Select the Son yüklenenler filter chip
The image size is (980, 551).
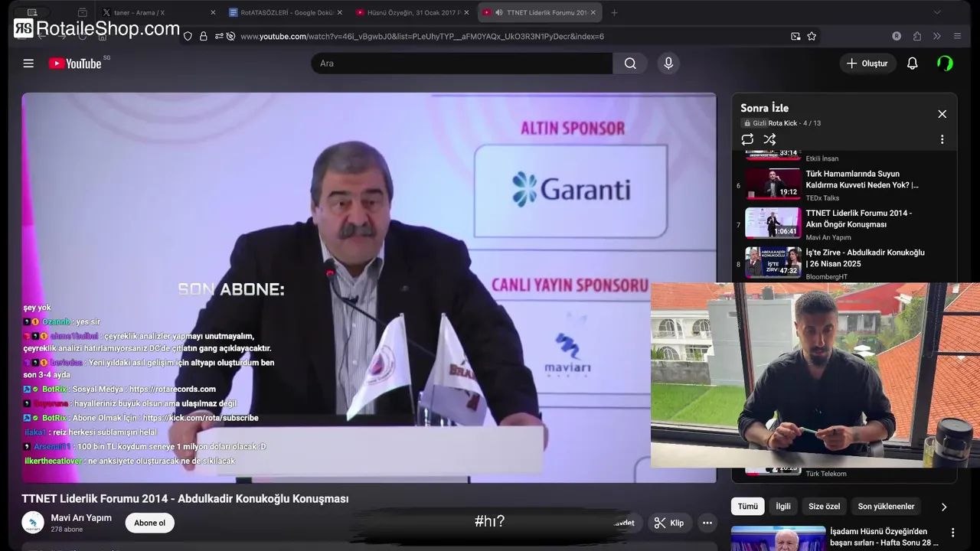tap(886, 507)
